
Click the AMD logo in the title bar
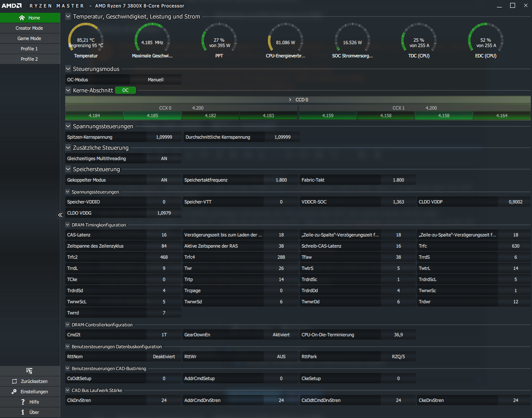pyautogui.click(x=12, y=6)
